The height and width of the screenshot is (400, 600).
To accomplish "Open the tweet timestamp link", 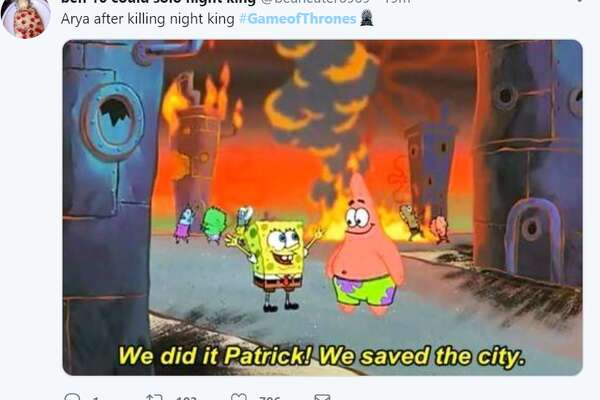I will pos(398,2).
